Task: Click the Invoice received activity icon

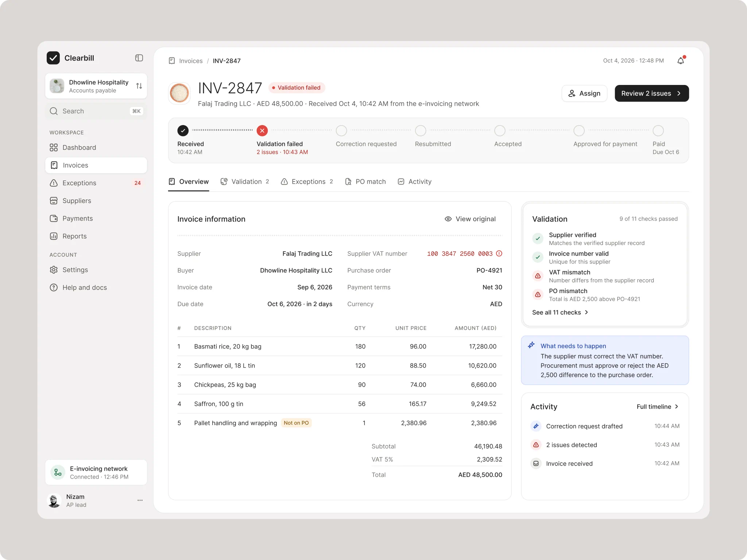Action: point(536,463)
